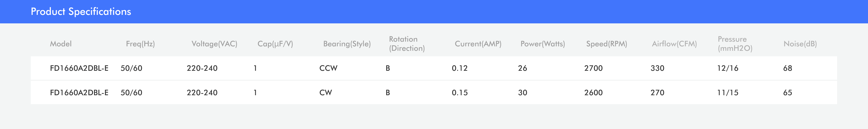Select the 0.15 current value cell

tap(460, 92)
